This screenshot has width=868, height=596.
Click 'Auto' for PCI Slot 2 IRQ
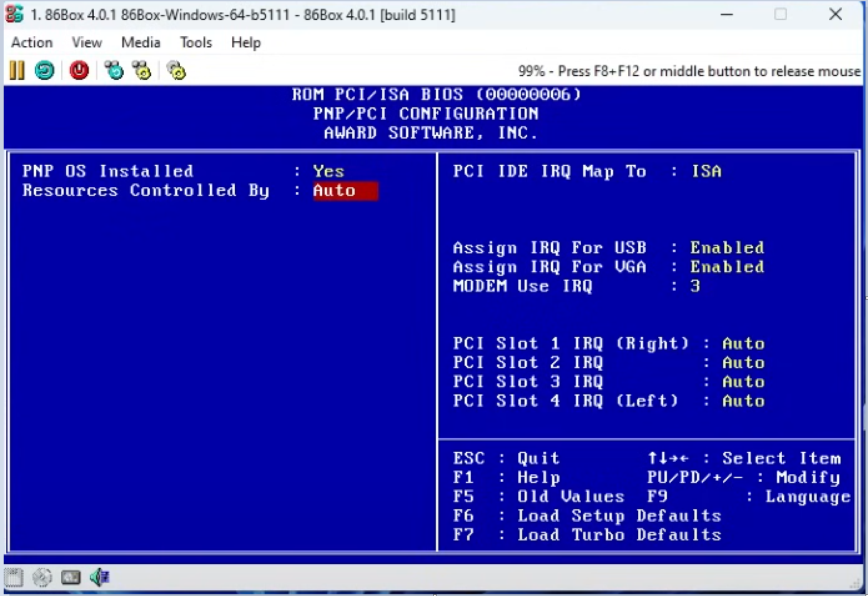(x=743, y=363)
